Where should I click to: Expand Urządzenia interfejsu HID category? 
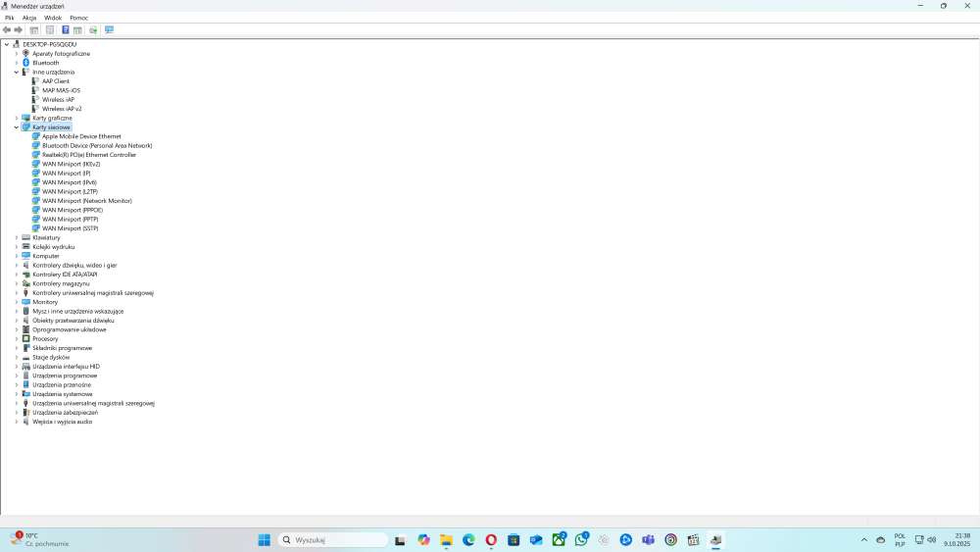pos(17,367)
